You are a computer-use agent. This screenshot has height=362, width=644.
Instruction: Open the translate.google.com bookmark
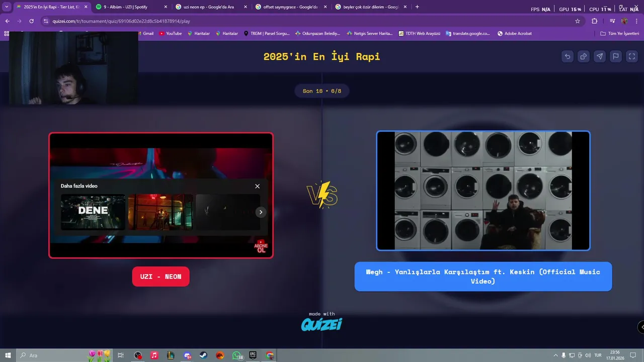pyautogui.click(x=468, y=34)
